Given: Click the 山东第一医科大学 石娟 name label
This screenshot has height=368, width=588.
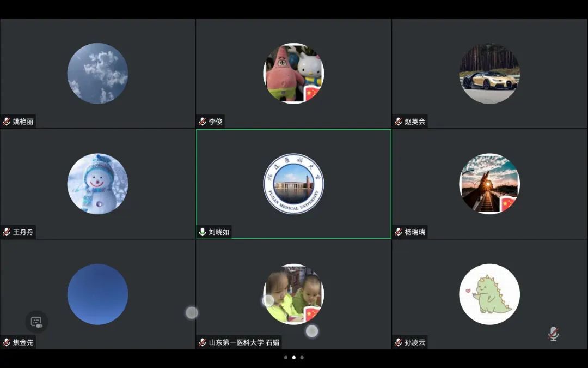Looking at the screenshot, I should (x=244, y=342).
